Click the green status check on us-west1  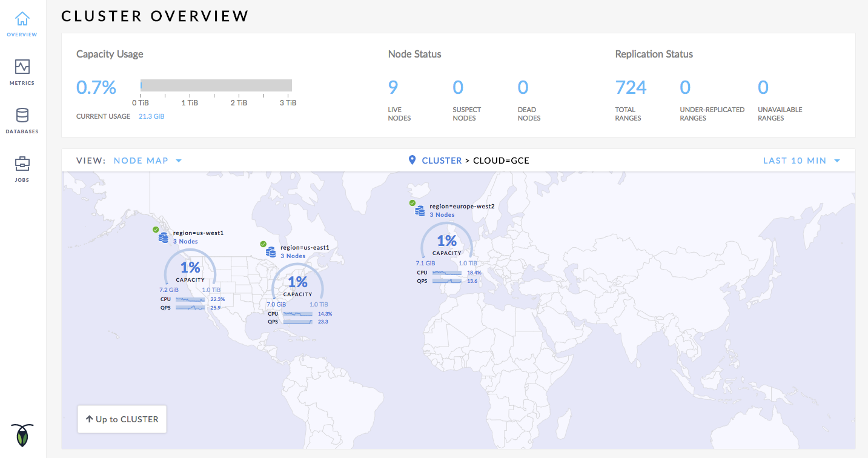[x=156, y=230]
